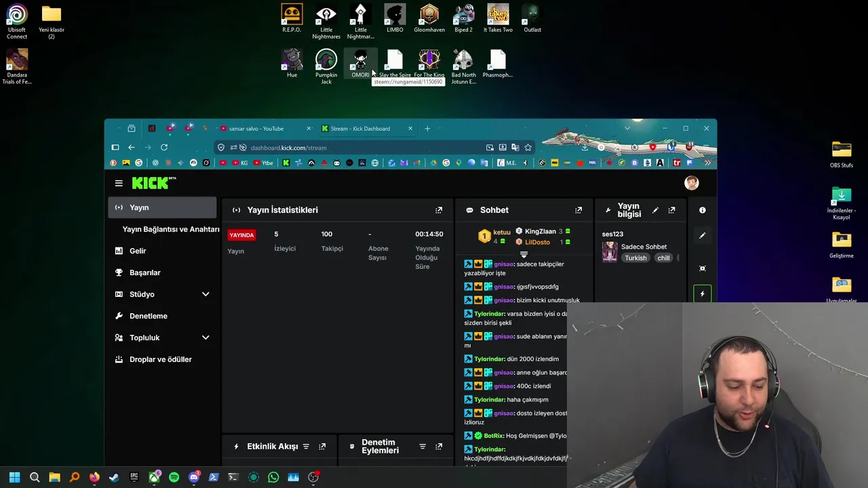Open the Kick hamburger menu

[x=119, y=183]
